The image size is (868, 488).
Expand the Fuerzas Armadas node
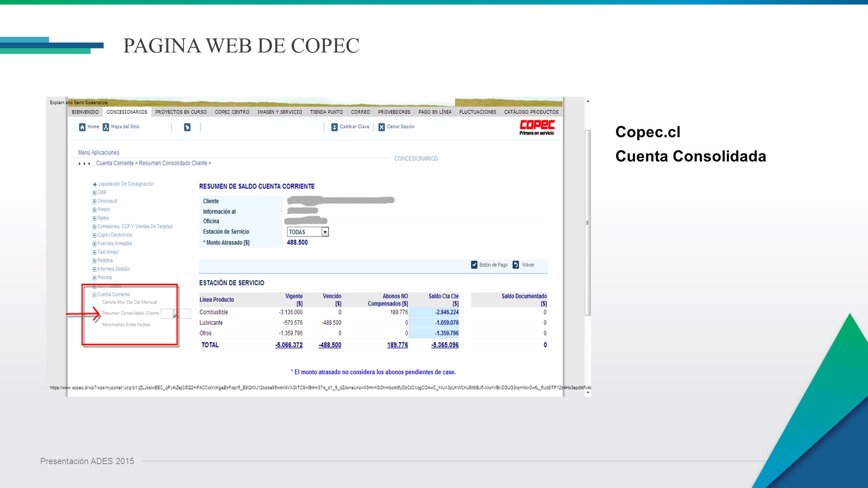click(94, 244)
